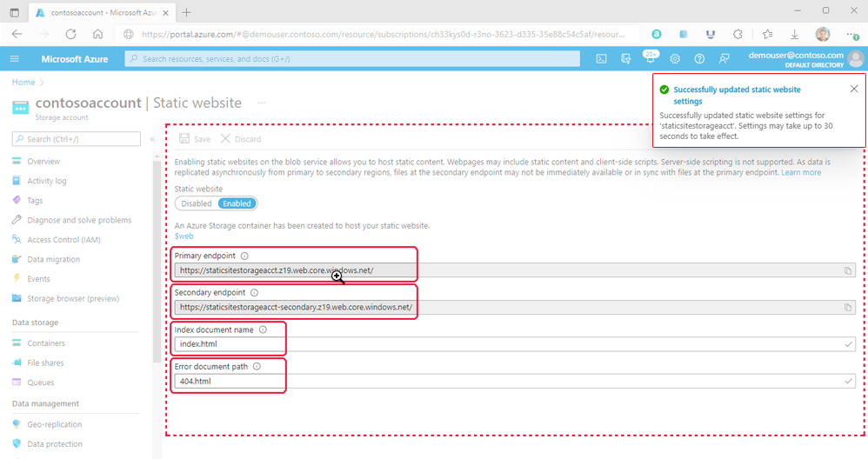
Task: Copy the Secondary endpoint URL
Action: [x=847, y=308]
